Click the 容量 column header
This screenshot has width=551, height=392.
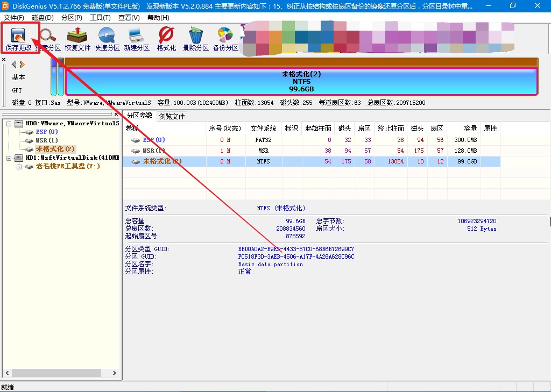tap(463, 129)
